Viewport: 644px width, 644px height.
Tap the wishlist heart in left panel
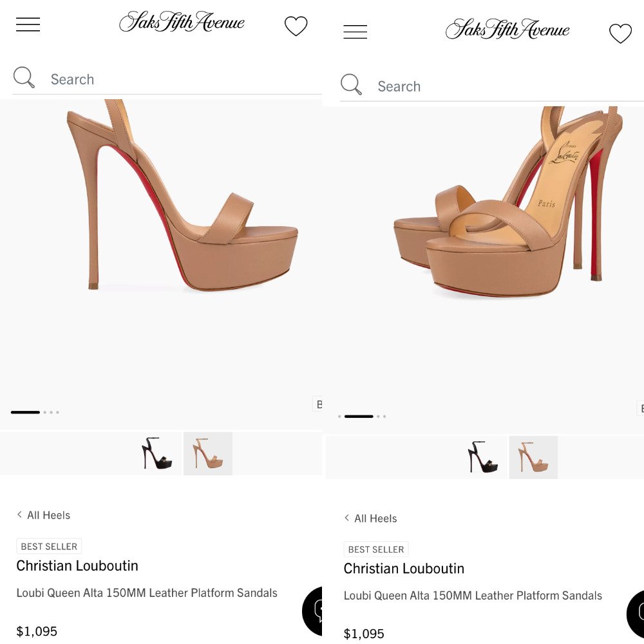click(x=296, y=26)
